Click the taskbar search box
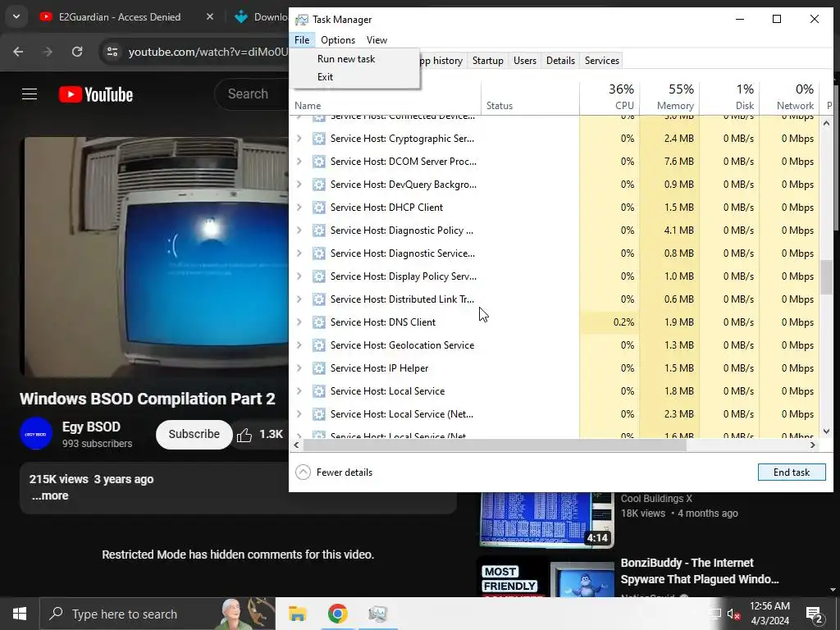The image size is (840, 630). click(157, 614)
